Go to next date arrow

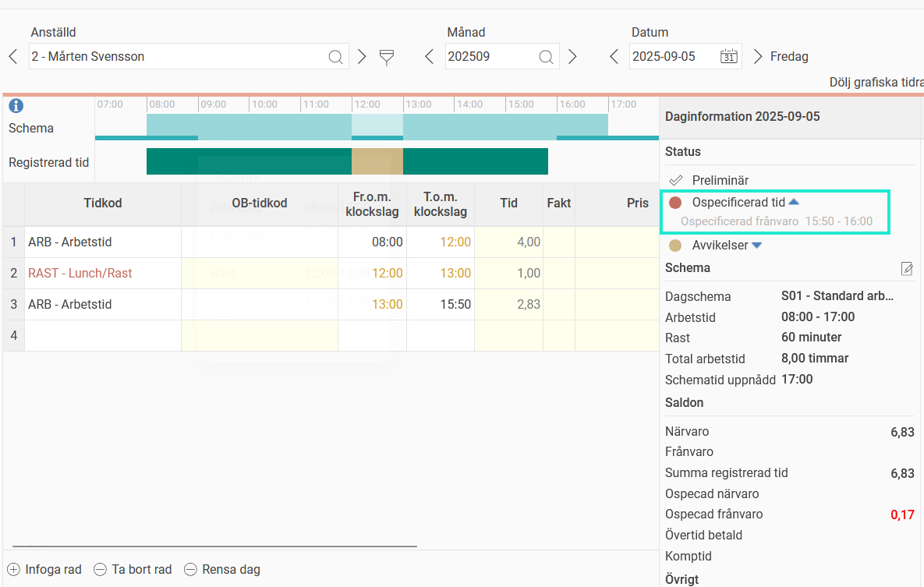click(x=757, y=56)
